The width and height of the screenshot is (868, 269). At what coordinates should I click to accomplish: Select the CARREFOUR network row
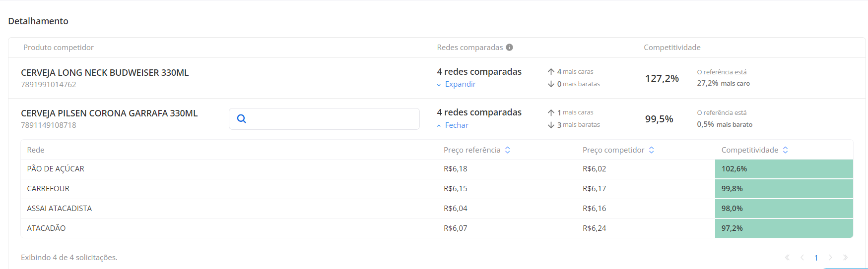pos(437,189)
